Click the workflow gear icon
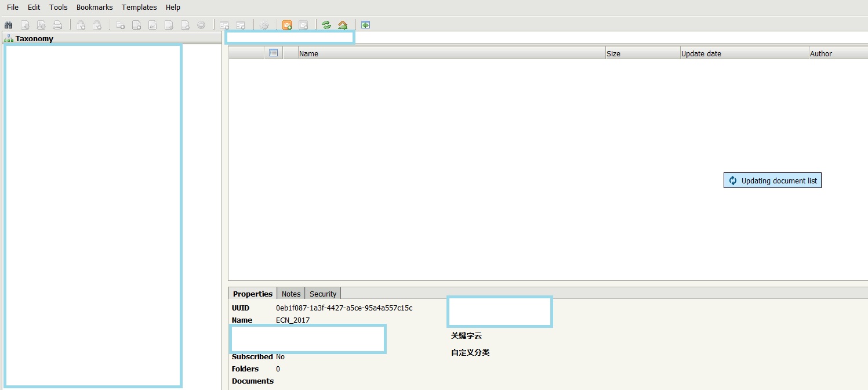Image resolution: width=868 pixels, height=390 pixels. coord(264,25)
